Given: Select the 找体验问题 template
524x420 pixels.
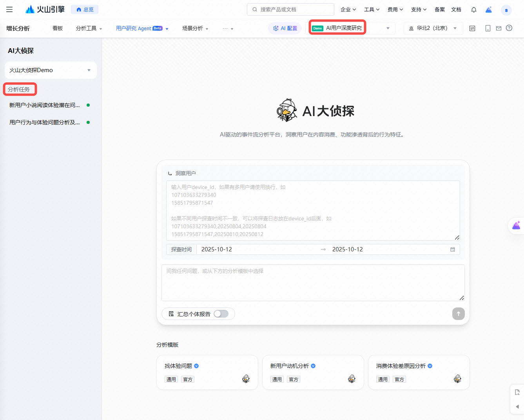Looking at the screenshot, I should coord(207,372).
